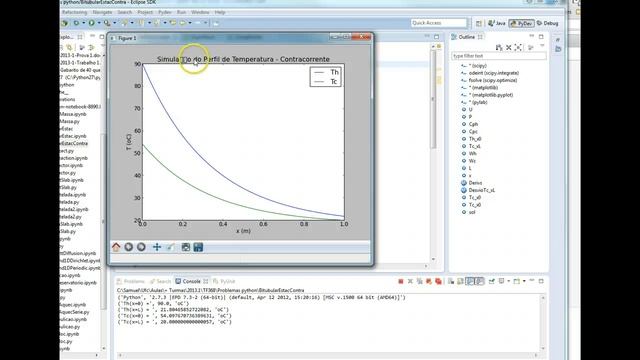The width and height of the screenshot is (640, 360).
Task: Go forward to next plot view
Action: pyautogui.click(x=141, y=247)
